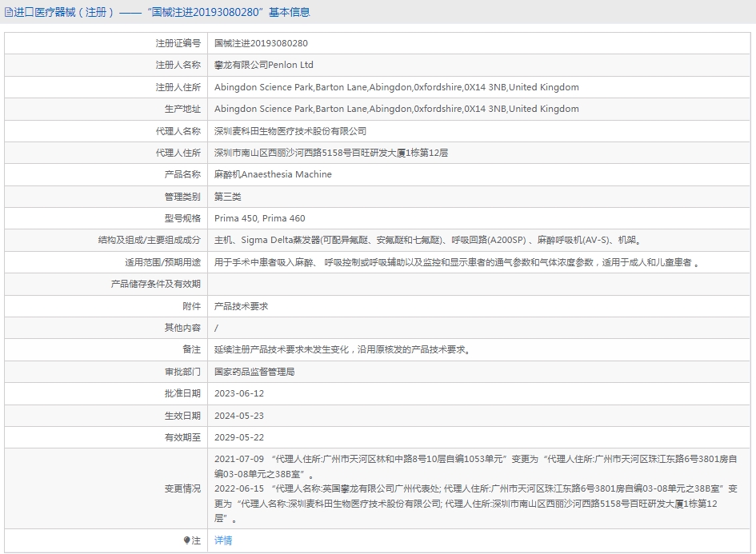
Task: Click the effective date 2024-05-23
Action: 238,416
